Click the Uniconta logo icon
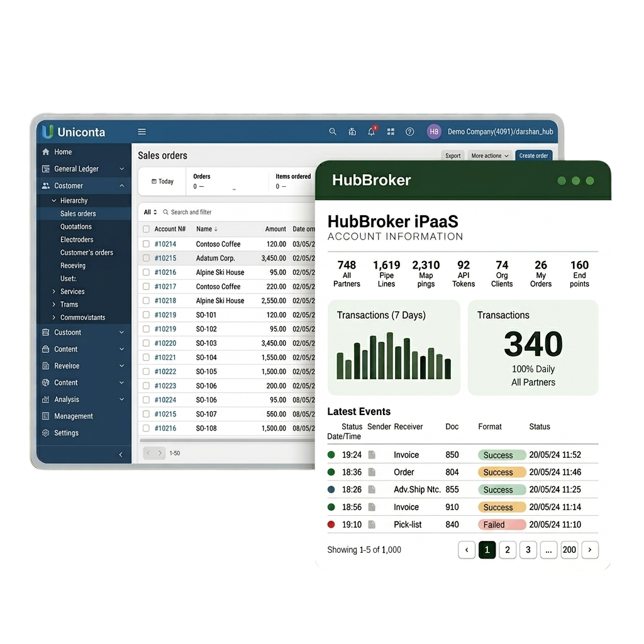 tap(48, 131)
